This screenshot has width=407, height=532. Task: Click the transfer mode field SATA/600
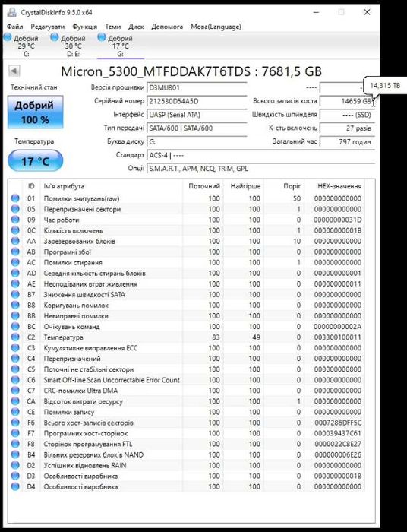[197, 128]
